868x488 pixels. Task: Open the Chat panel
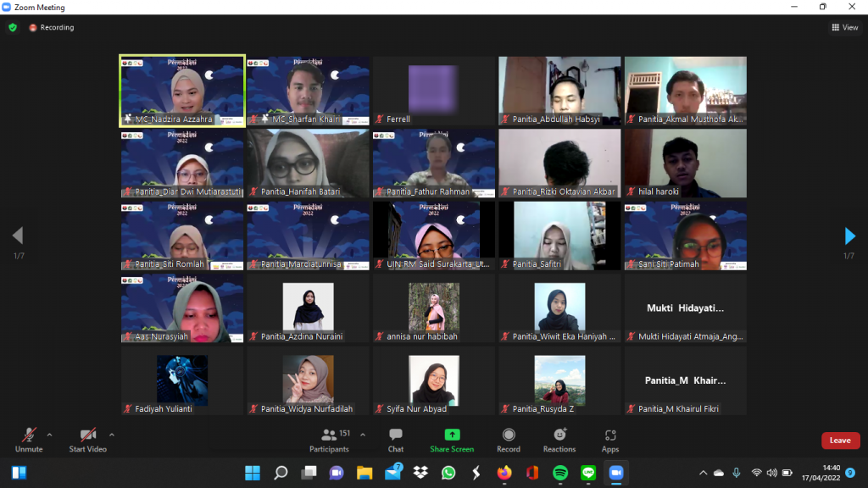click(x=396, y=439)
